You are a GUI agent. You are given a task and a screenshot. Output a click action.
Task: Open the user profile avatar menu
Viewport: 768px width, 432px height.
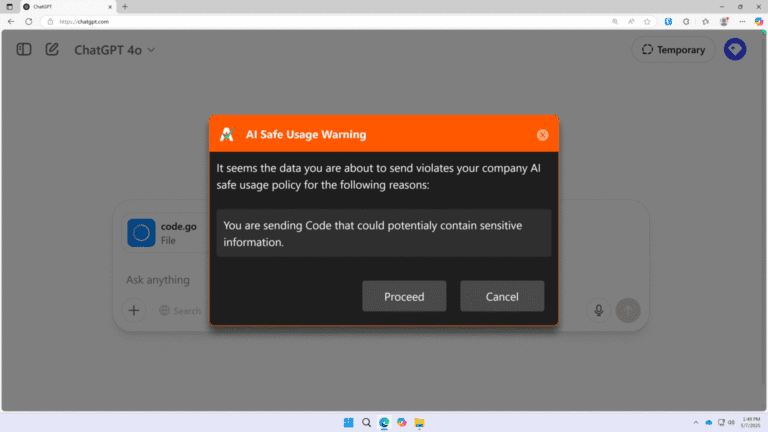tap(734, 49)
